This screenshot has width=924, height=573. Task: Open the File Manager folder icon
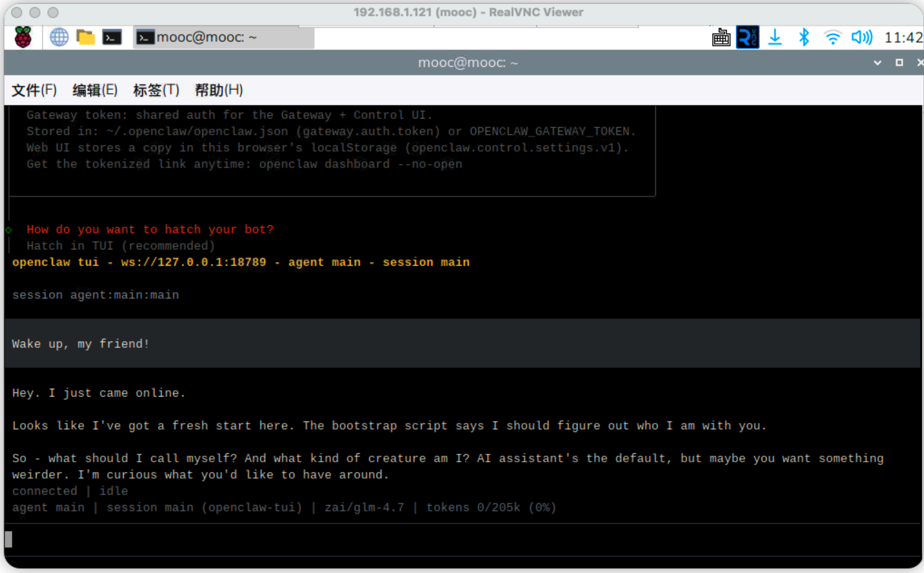click(85, 38)
